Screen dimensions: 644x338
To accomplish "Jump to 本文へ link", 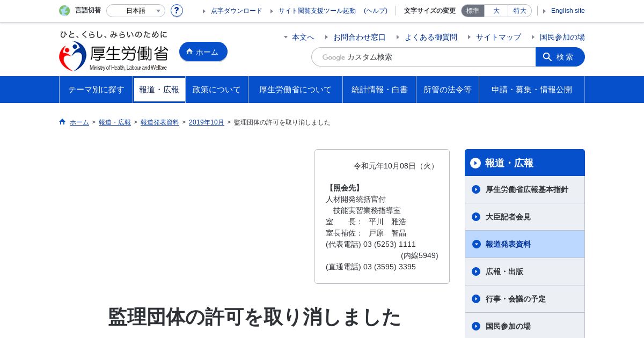I will (303, 37).
